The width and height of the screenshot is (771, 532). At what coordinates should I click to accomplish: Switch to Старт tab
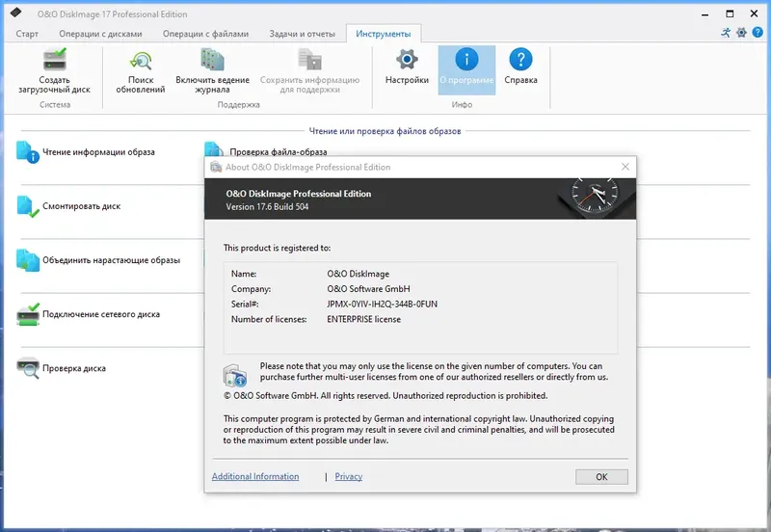tap(27, 34)
